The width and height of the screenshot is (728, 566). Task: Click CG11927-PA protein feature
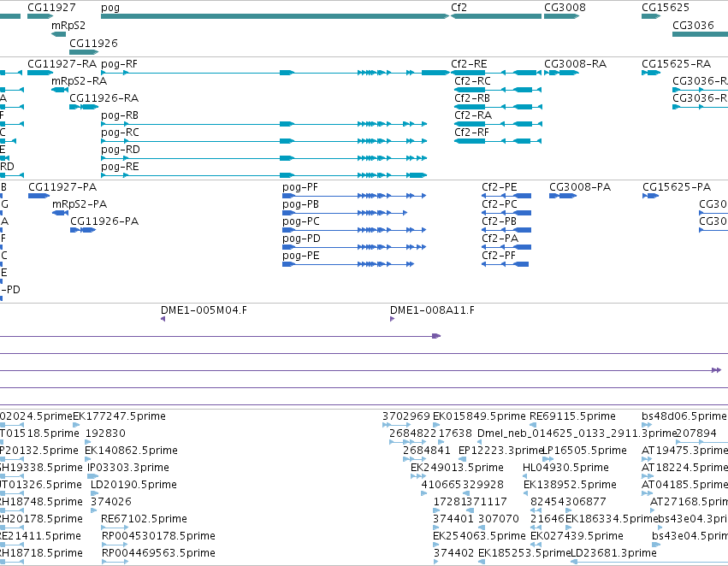[x=39, y=196]
